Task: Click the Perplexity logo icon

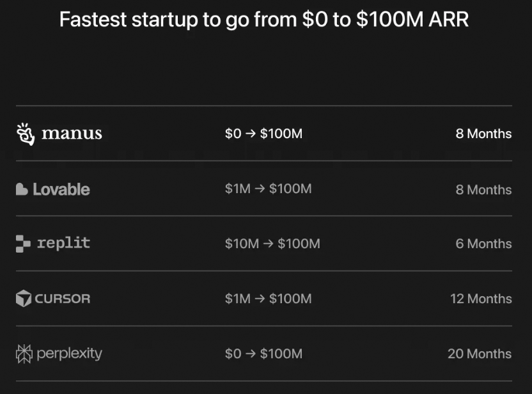Action: click(24, 354)
